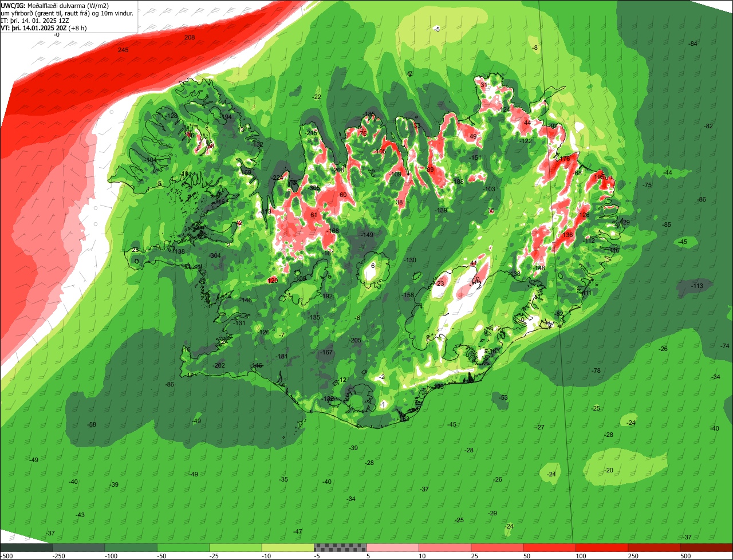Click the '-75' value on the map
This screenshot has height=560, width=733.
coord(647,185)
